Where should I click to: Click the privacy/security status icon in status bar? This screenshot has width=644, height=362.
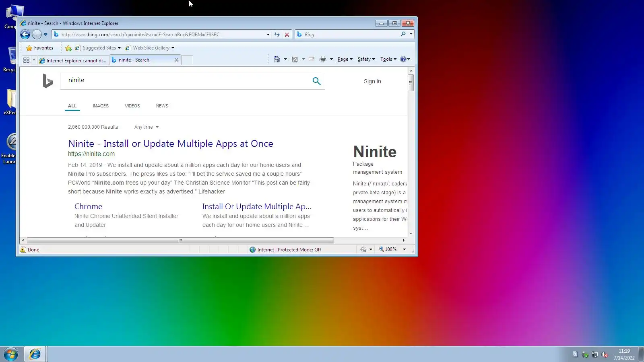point(363,250)
